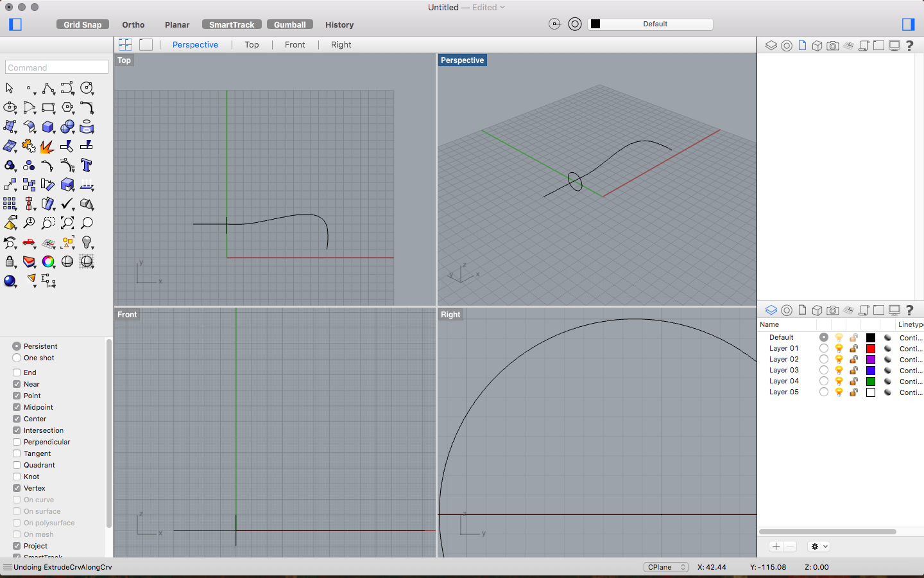Enable the Perpendicular object snap
This screenshot has height=578, width=924.
click(17, 442)
